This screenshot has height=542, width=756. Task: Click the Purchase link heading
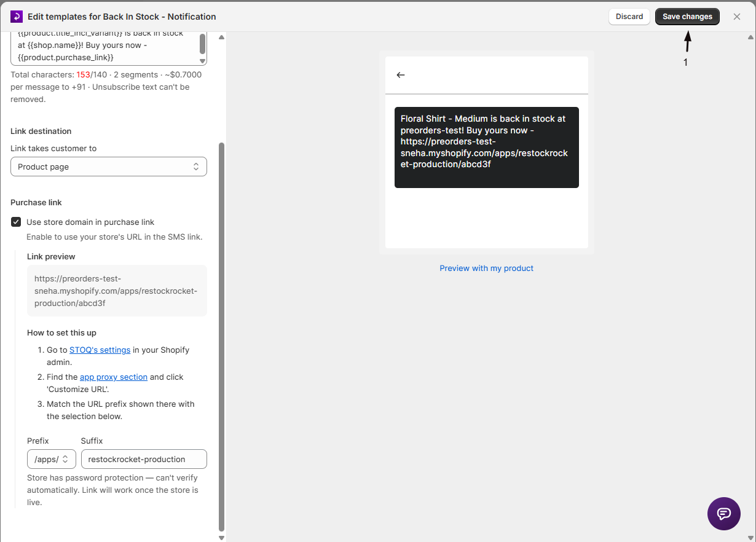pos(36,202)
